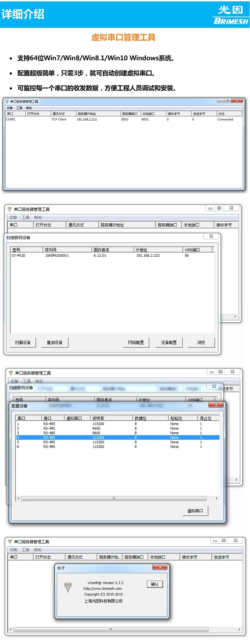Close the 扫描联网设备 scan dialog
Screen dimensions: 250x644
211,236
